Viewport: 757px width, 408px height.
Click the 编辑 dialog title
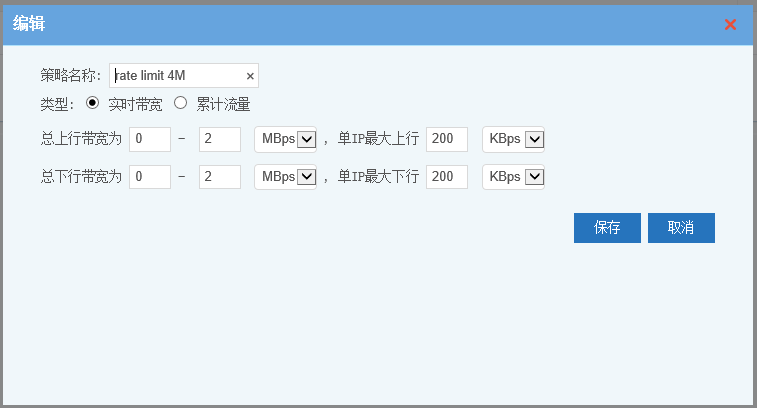tap(29, 23)
